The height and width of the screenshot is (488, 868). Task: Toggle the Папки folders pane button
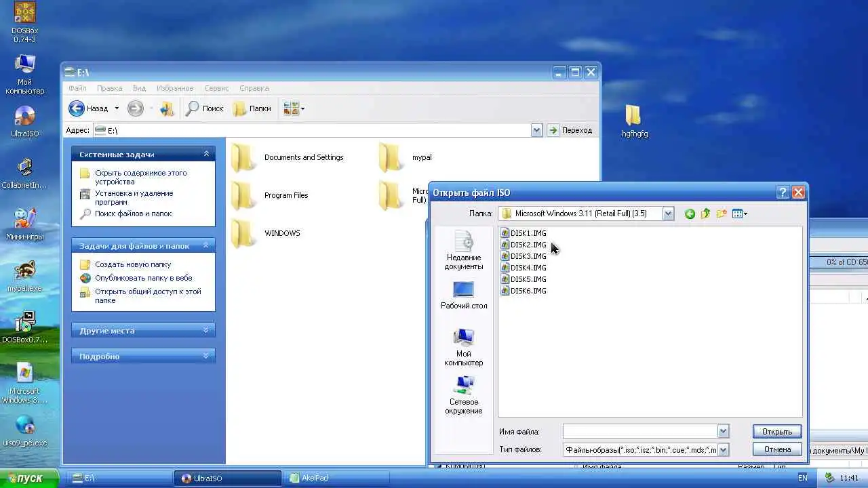pos(252,108)
